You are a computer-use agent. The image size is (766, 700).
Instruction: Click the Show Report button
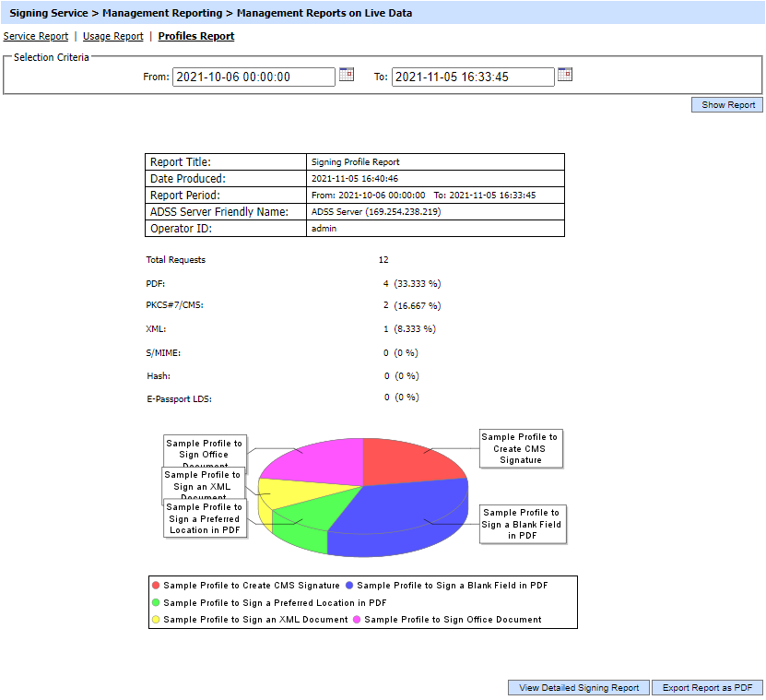point(727,105)
